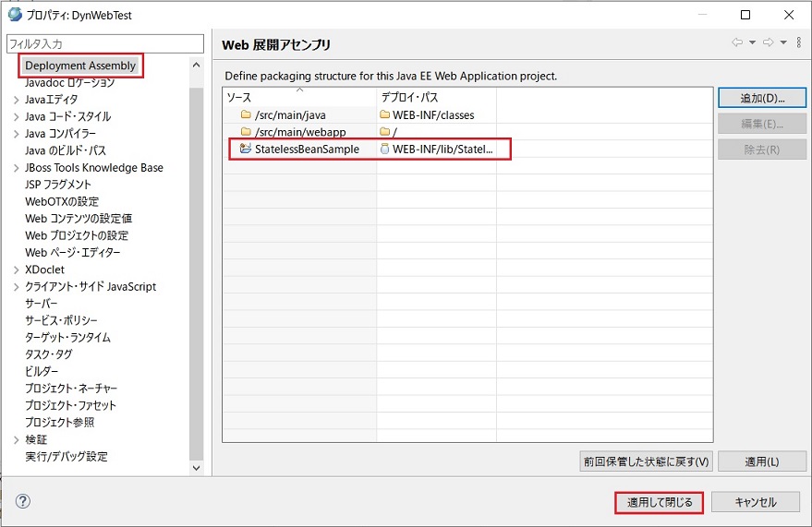Expand the Javaエディタ tree node
The image size is (812, 527).
click(x=16, y=100)
